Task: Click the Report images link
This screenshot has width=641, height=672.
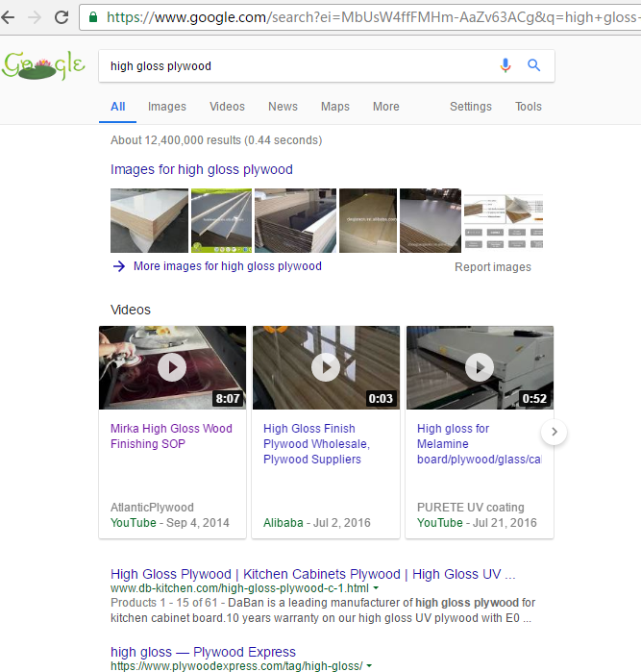Action: [493, 267]
